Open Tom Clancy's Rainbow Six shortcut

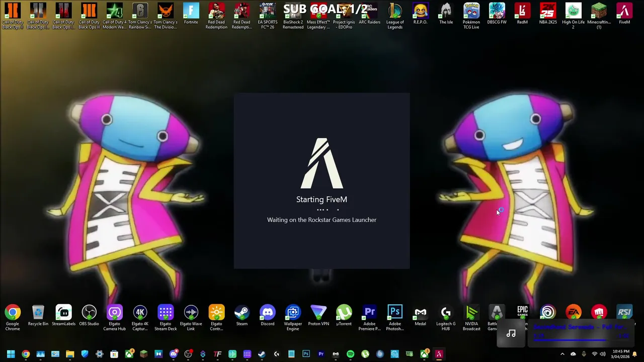pyautogui.click(x=140, y=16)
